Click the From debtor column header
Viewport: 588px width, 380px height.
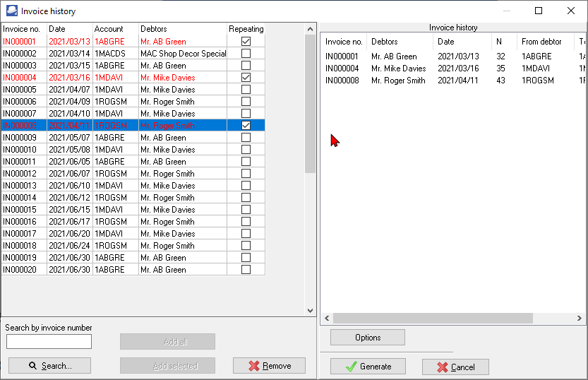(545, 42)
